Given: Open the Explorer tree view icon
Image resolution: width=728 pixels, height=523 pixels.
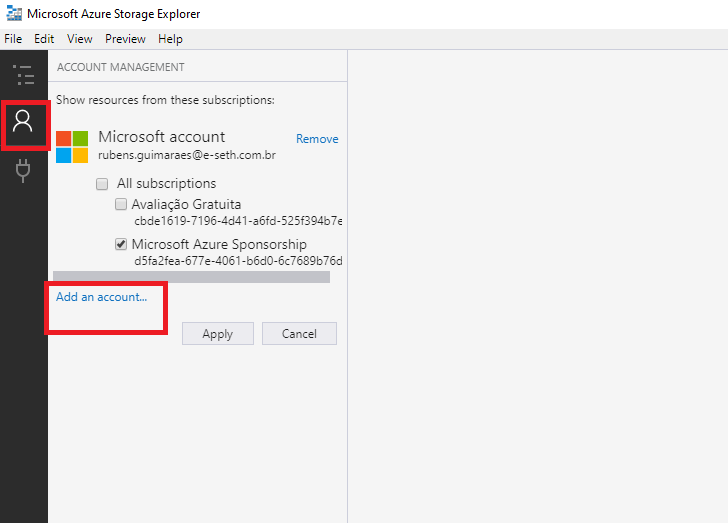Looking at the screenshot, I should click(23, 75).
